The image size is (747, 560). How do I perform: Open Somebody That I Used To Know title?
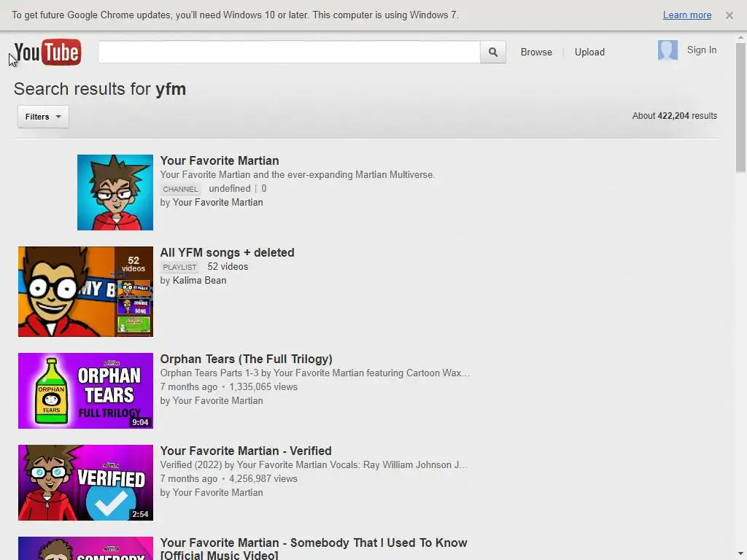click(x=314, y=548)
